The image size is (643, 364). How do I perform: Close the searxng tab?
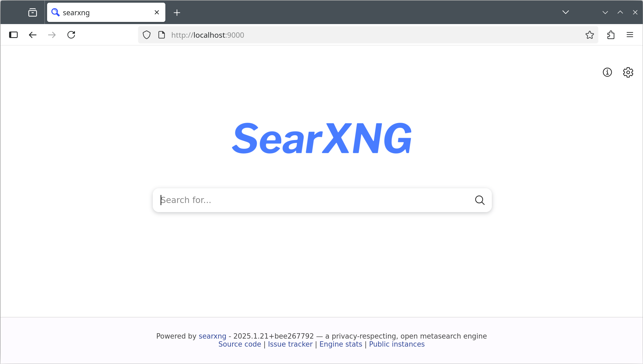click(x=157, y=12)
